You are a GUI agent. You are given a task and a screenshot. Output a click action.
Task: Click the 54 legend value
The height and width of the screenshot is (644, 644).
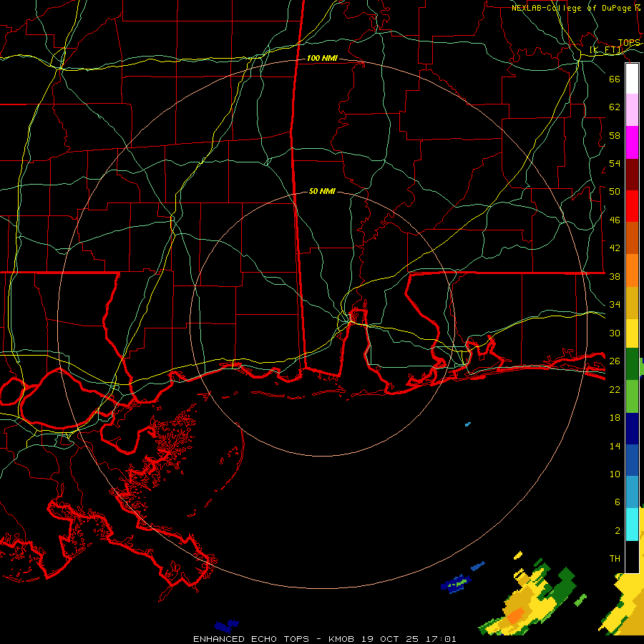pyautogui.click(x=615, y=163)
